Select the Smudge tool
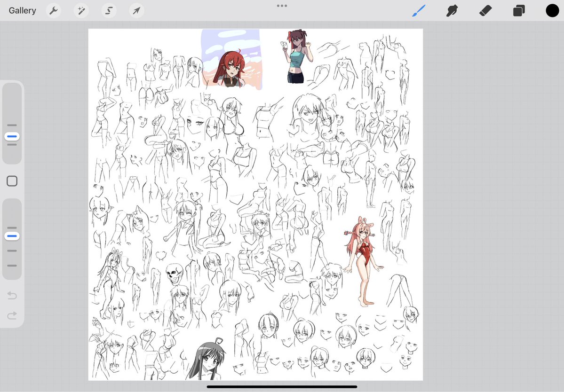 click(x=452, y=11)
